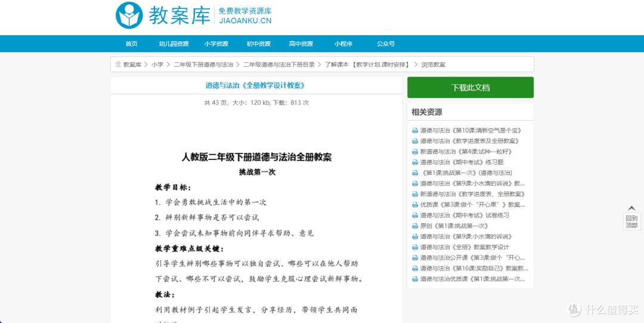This screenshot has height=323, width=644.
Task: Open link 道德与法治《教学进度表及全册教案》
Action: click(469, 141)
